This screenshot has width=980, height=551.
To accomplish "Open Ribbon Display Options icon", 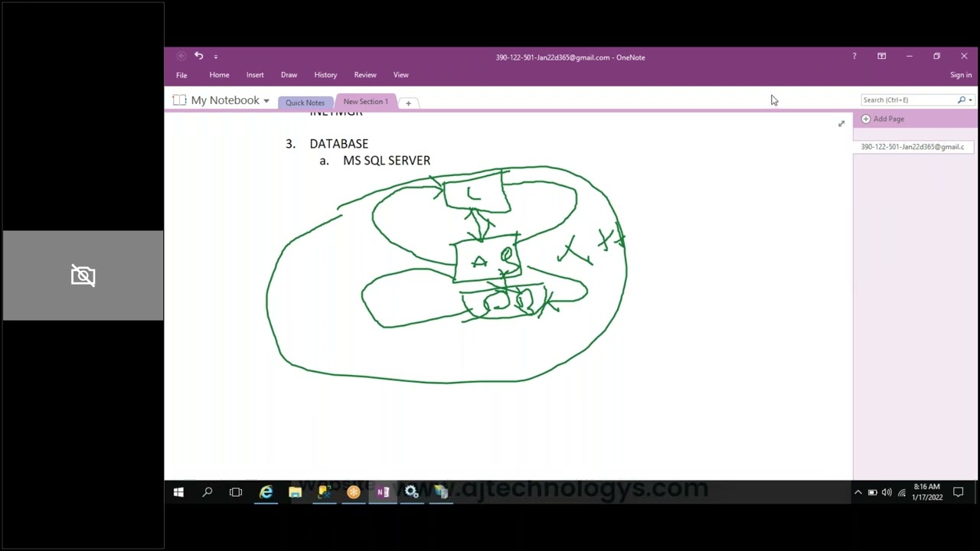I will (881, 56).
